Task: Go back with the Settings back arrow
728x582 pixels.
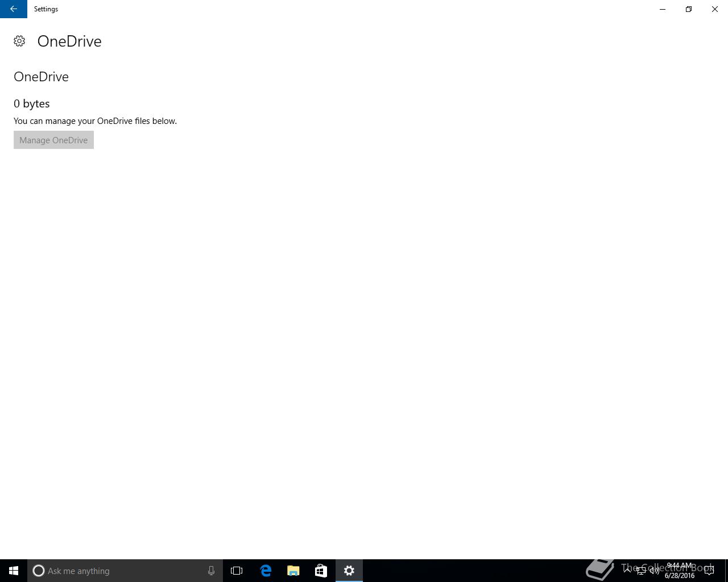Action: point(14,9)
